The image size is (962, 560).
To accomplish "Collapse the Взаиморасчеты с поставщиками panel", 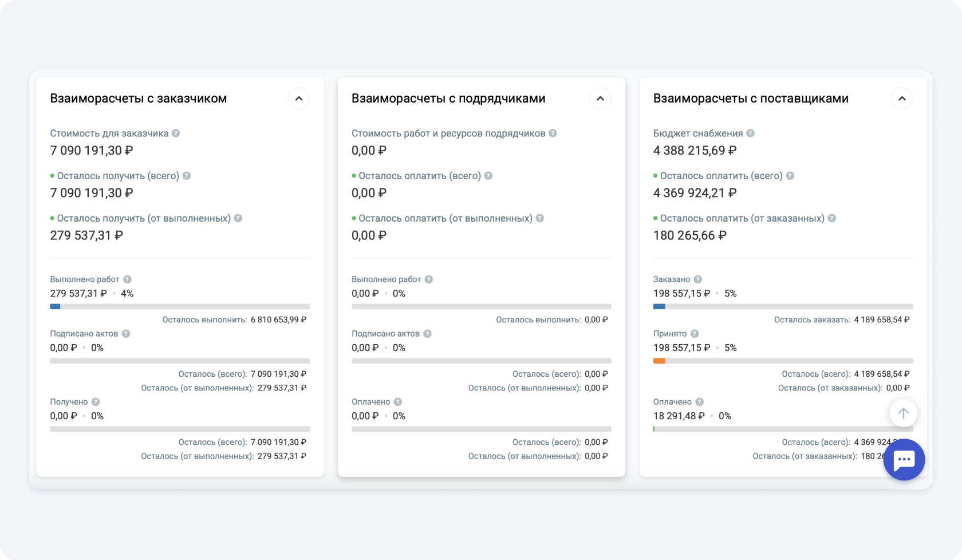I will click(x=902, y=98).
